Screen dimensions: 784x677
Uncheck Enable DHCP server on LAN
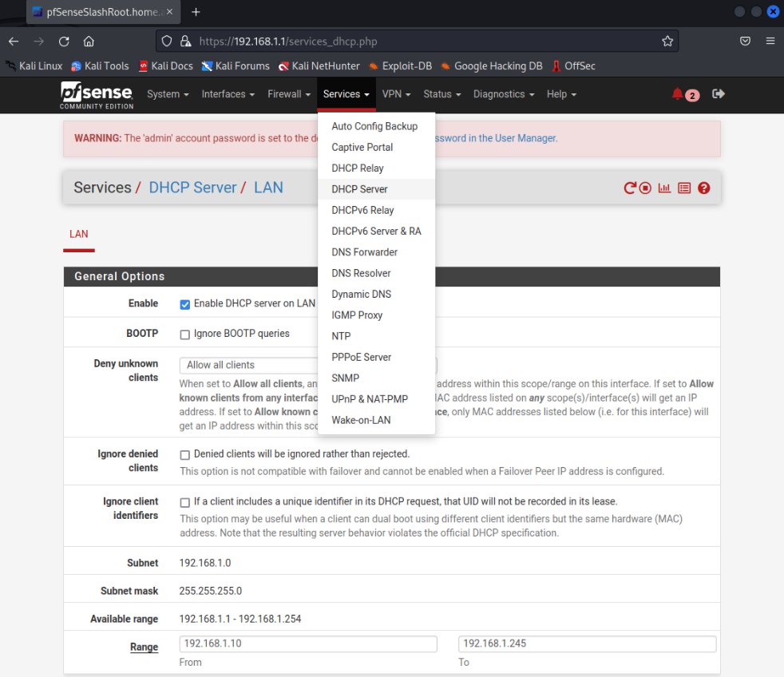point(185,304)
